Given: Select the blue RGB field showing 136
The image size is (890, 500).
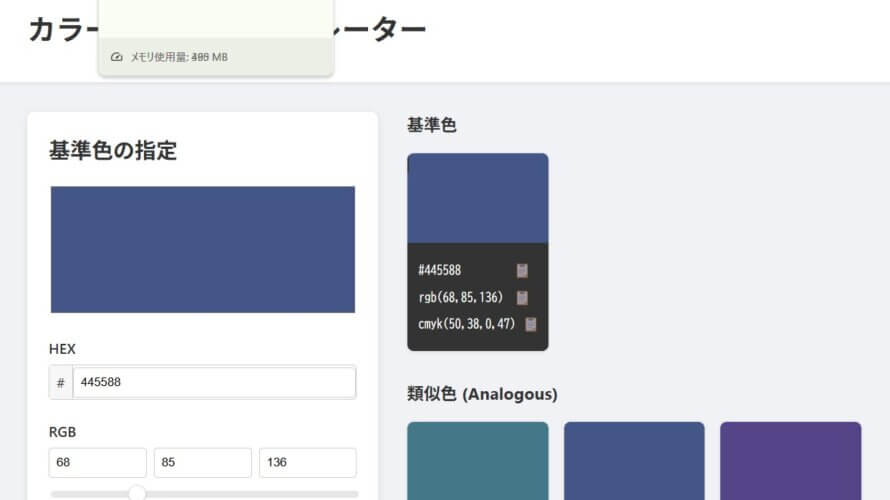Looking at the screenshot, I should pyautogui.click(x=308, y=463).
